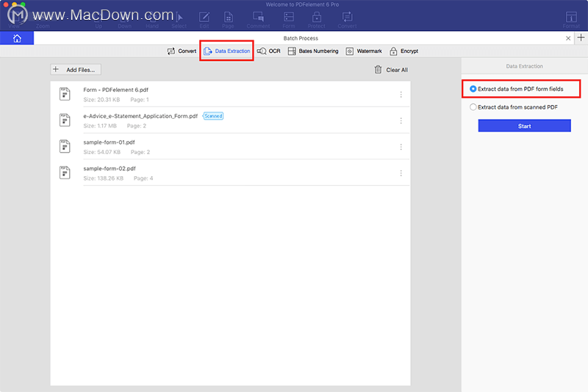
Task: Click Size: 1.17 MB text
Action: click(100, 126)
